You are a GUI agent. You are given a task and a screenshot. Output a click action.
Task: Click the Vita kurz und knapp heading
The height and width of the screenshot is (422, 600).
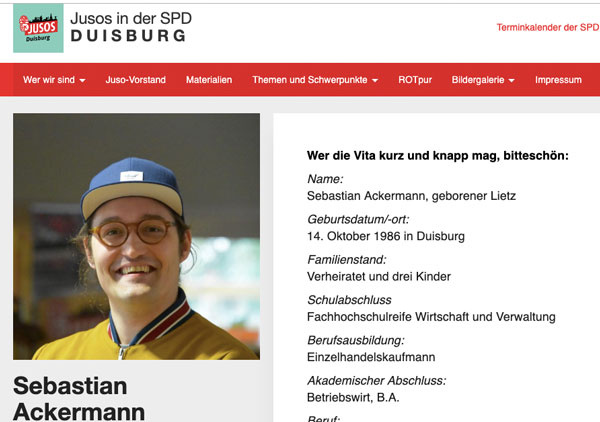click(x=438, y=156)
